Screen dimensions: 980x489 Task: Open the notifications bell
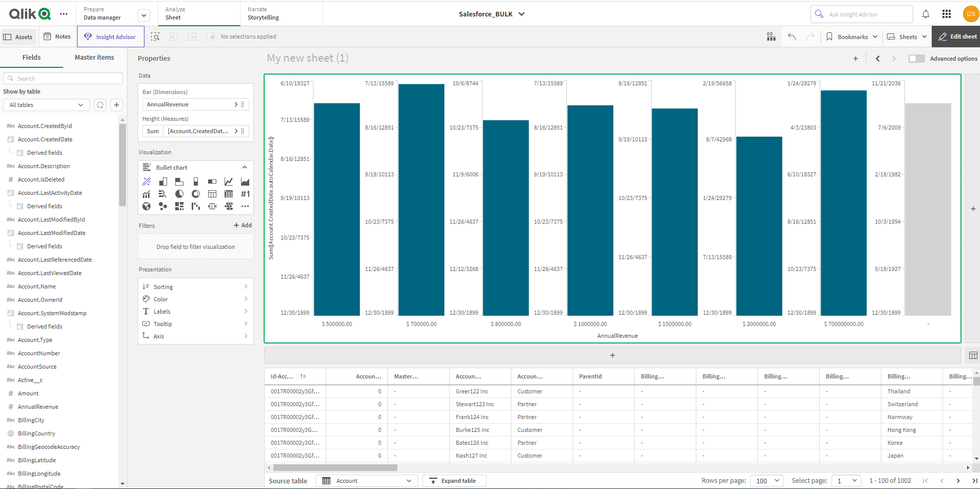pyautogui.click(x=926, y=14)
